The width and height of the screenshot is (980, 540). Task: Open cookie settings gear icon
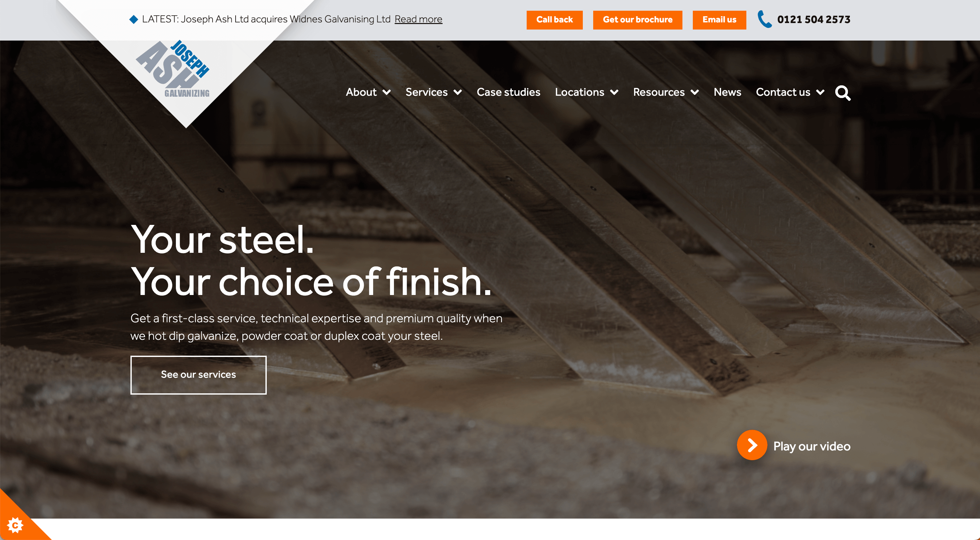[x=15, y=525]
